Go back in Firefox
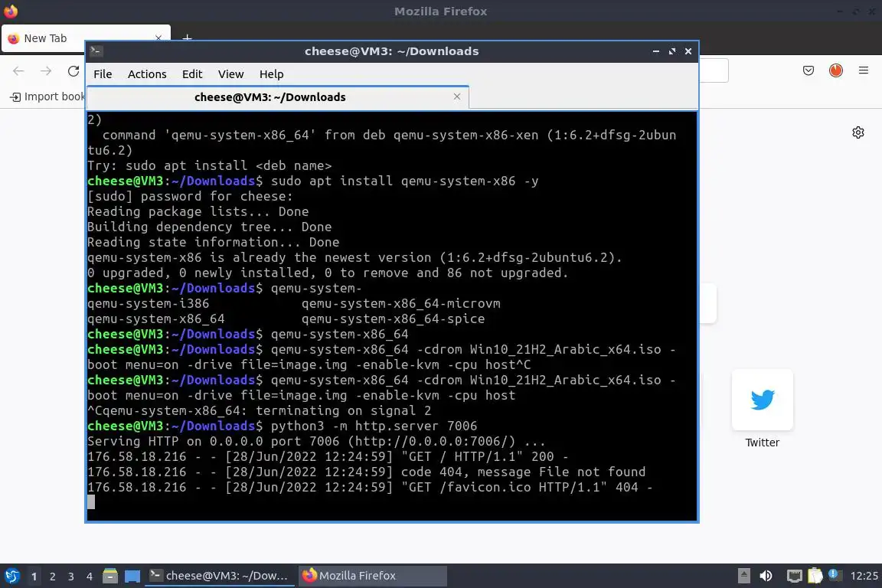882x588 pixels. (x=18, y=71)
